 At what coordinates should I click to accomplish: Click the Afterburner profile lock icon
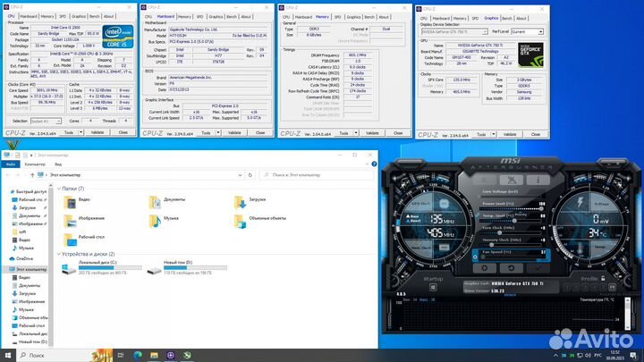[603, 278]
